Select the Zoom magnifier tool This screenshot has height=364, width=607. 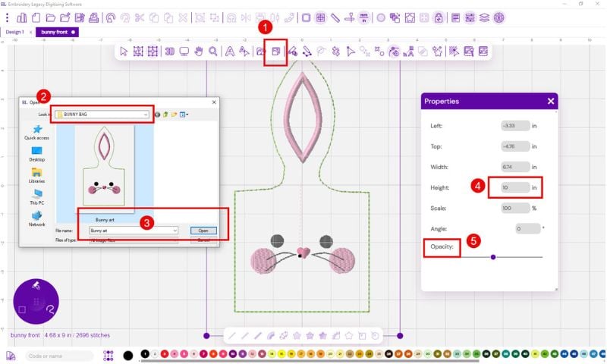click(213, 52)
